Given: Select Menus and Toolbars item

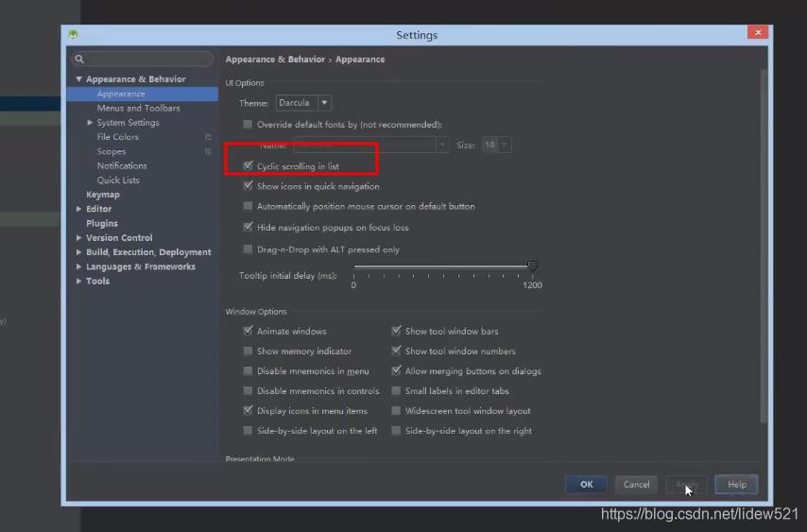Looking at the screenshot, I should (x=139, y=108).
